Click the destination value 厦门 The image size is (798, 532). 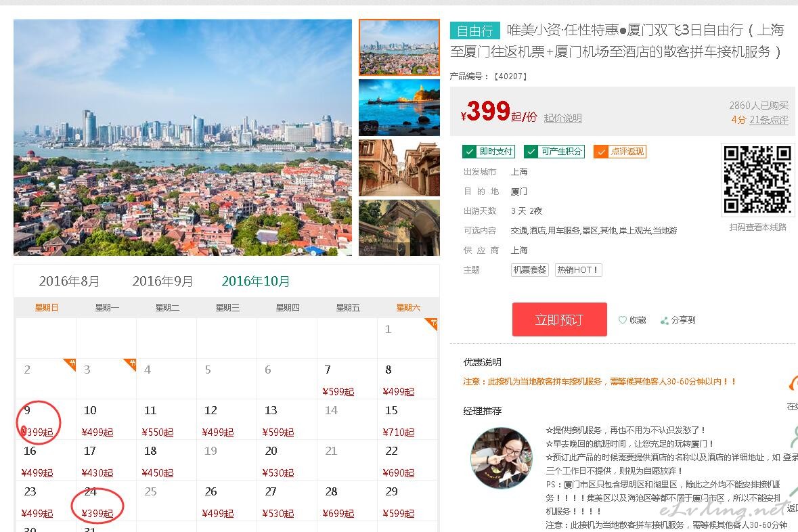tap(518, 192)
